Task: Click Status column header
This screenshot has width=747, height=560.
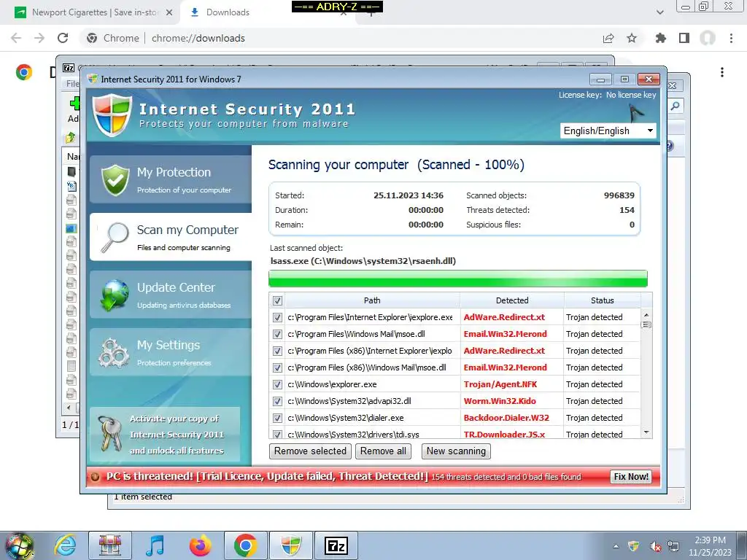Action: (602, 300)
